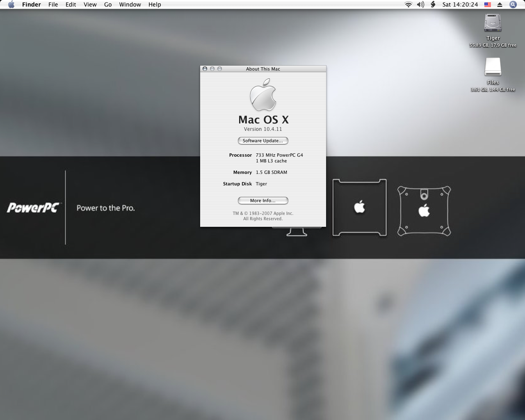Click the Mac OS X heading
Viewport: 525px width, 420px height.
click(x=263, y=120)
